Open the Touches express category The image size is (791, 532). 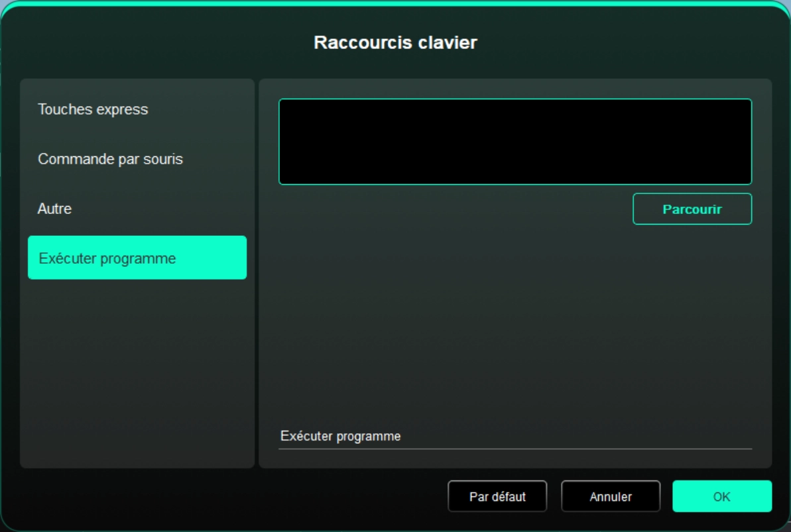(x=93, y=109)
